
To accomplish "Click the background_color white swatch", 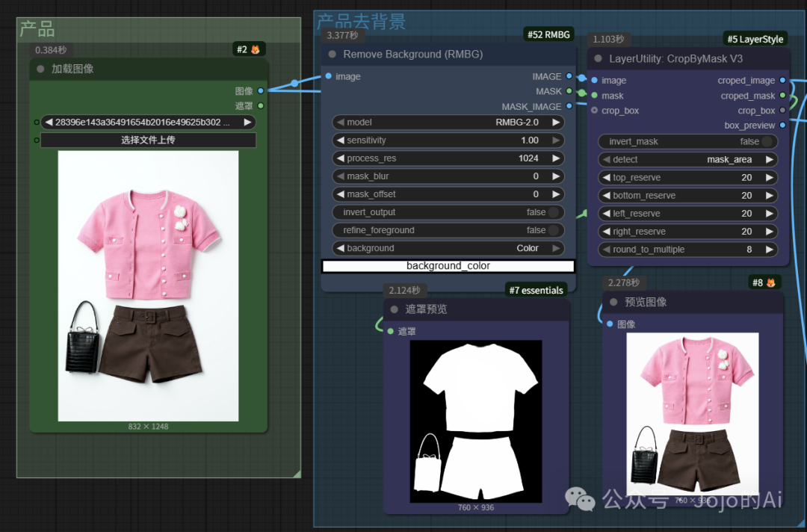I will point(448,266).
